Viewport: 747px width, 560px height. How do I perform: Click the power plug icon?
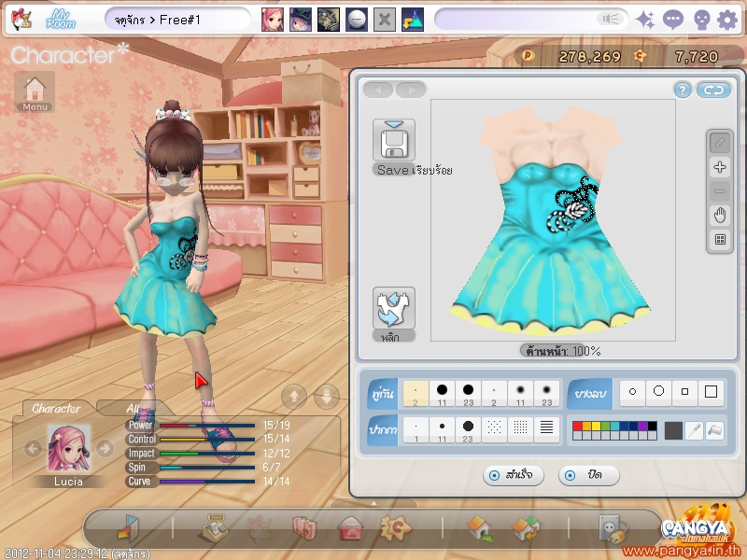[612, 528]
